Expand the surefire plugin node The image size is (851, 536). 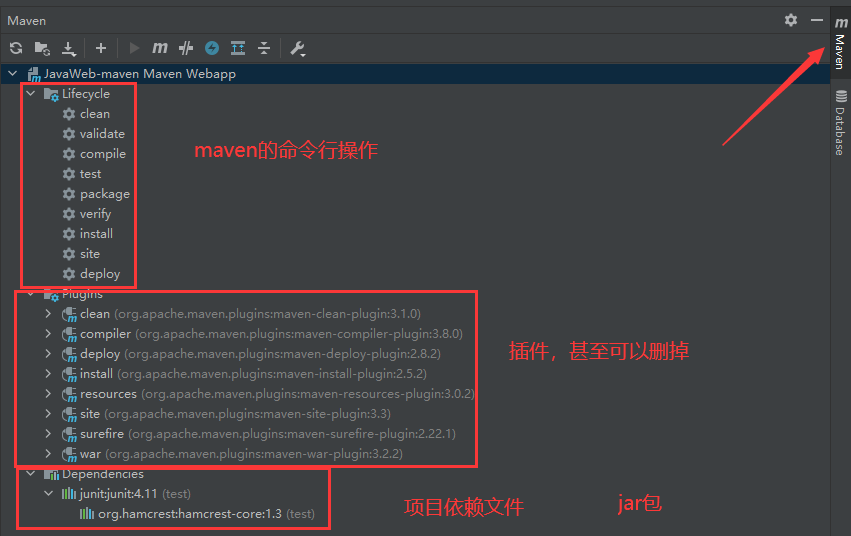point(48,433)
